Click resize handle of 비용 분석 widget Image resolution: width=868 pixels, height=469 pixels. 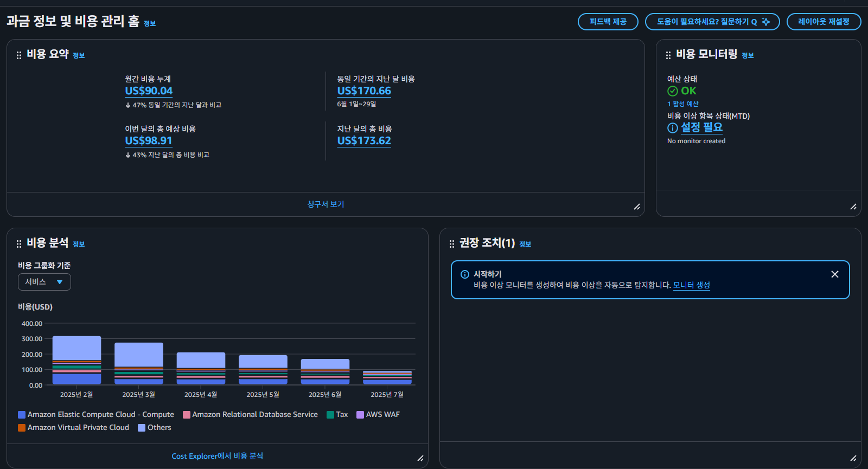click(x=420, y=458)
